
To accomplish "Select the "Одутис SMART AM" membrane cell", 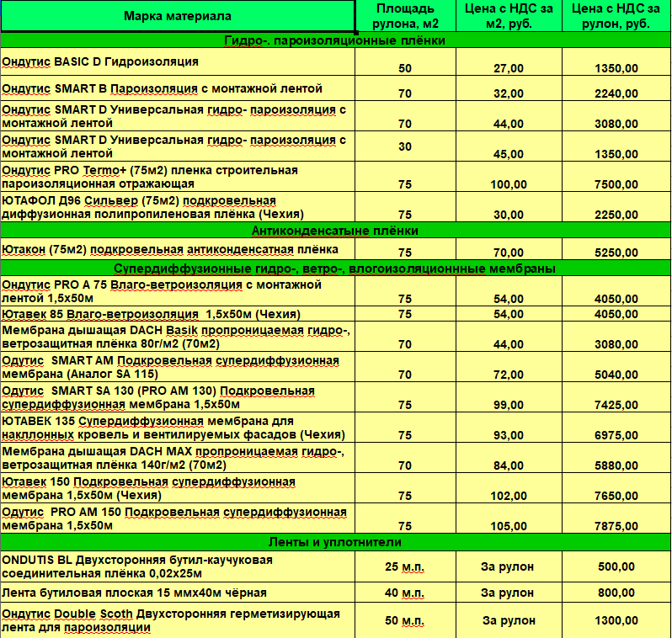I will (178, 367).
